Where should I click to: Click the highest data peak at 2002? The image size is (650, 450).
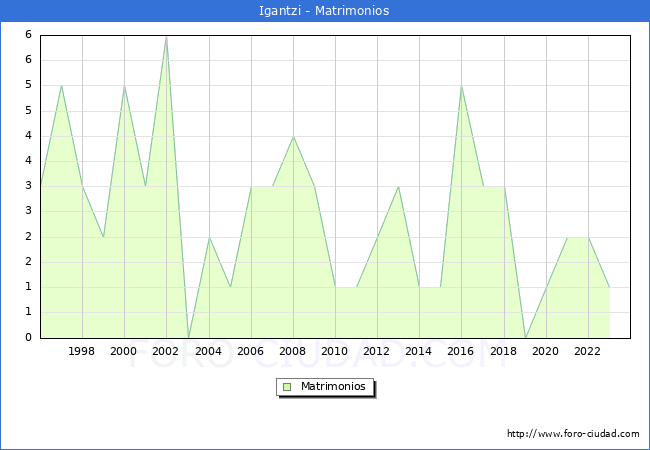click(x=166, y=37)
